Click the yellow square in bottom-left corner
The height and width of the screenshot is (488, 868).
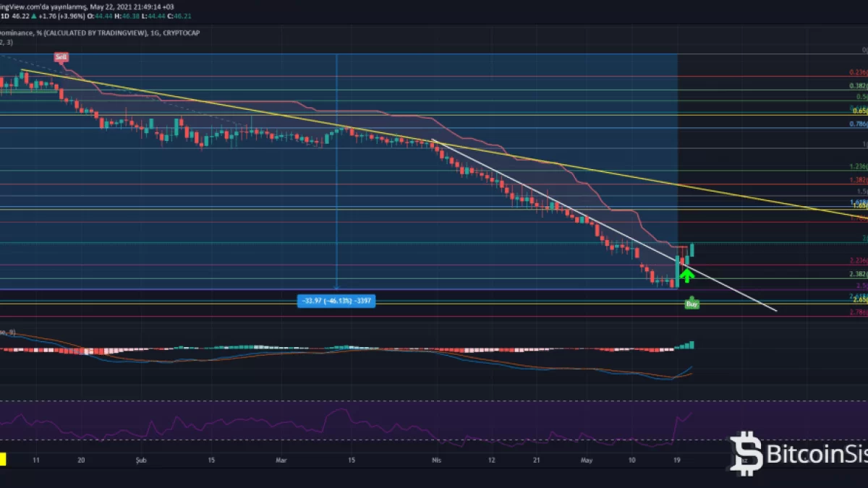(x=3, y=458)
